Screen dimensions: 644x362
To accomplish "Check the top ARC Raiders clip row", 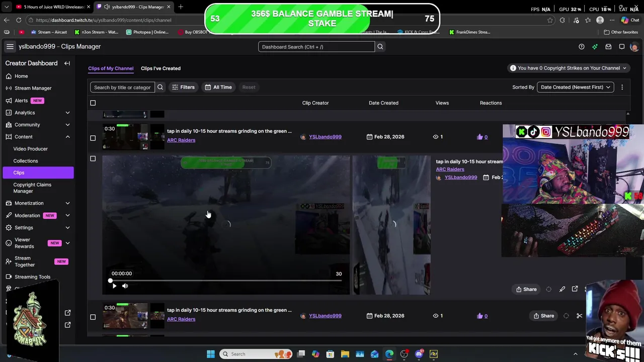I will [93, 138].
